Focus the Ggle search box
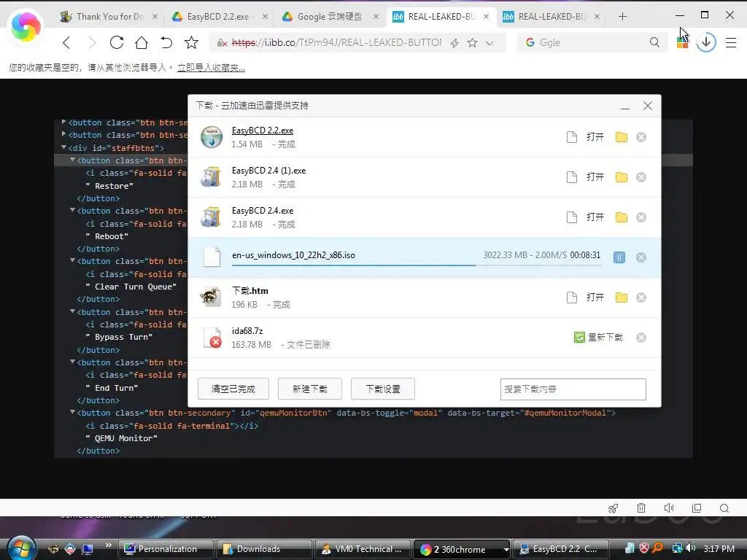 (x=591, y=42)
